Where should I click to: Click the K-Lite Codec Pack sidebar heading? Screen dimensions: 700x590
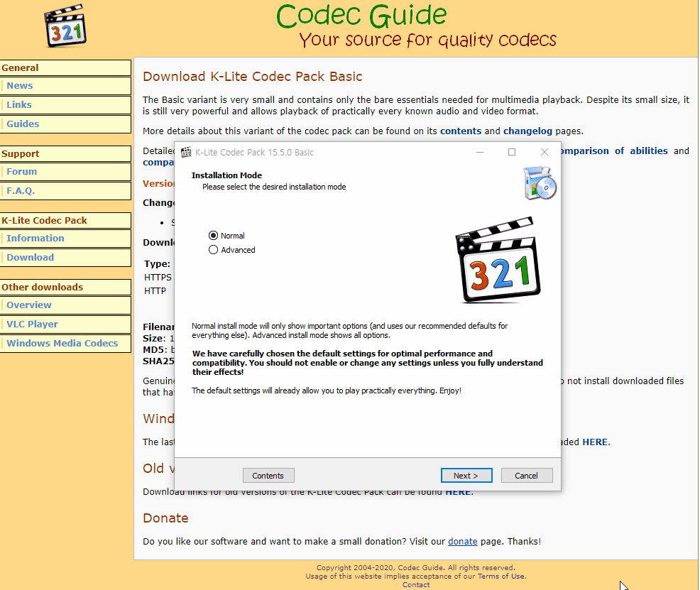65,221
